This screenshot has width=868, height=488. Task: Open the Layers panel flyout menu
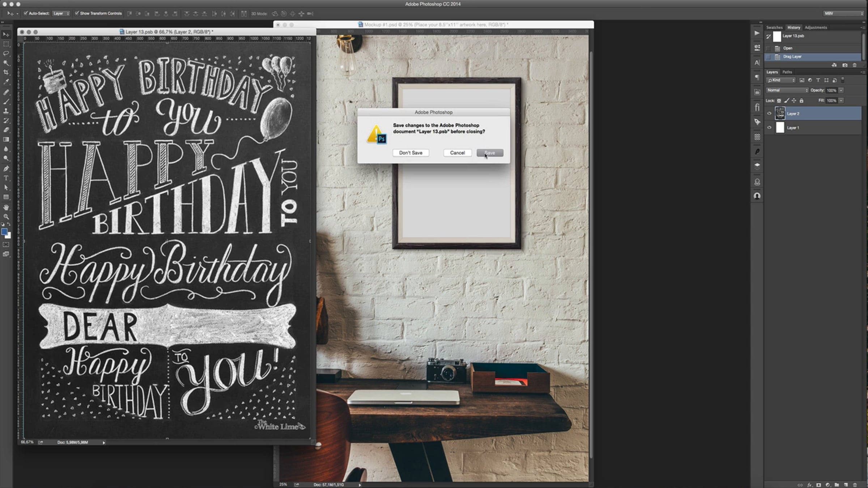point(863,72)
